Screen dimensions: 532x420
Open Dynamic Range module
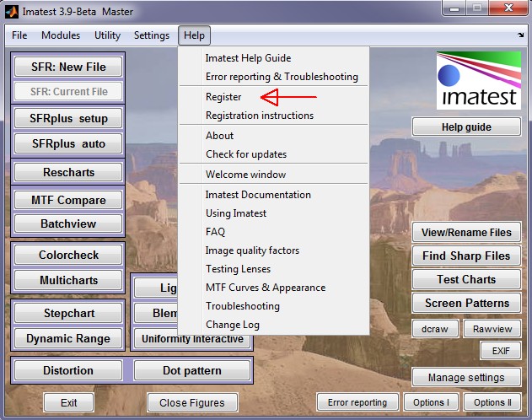tap(68, 338)
